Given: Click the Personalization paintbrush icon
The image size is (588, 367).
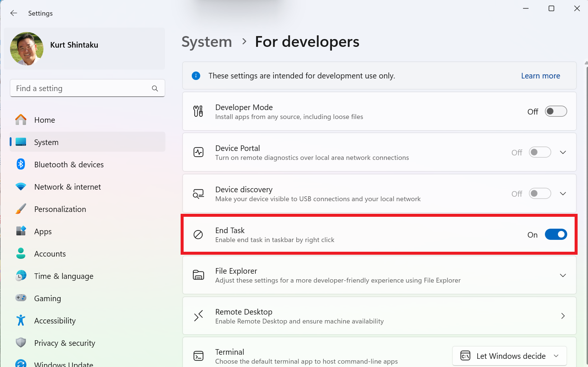Looking at the screenshot, I should (21, 209).
